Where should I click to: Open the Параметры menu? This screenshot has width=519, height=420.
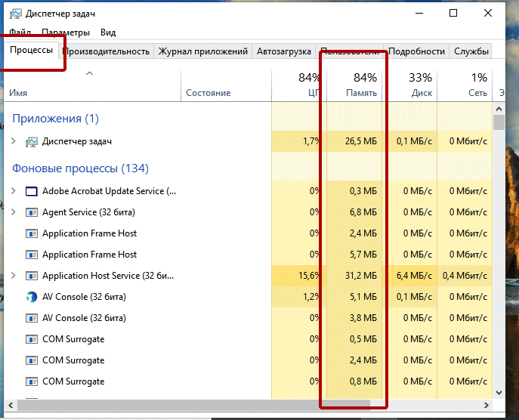point(66,32)
